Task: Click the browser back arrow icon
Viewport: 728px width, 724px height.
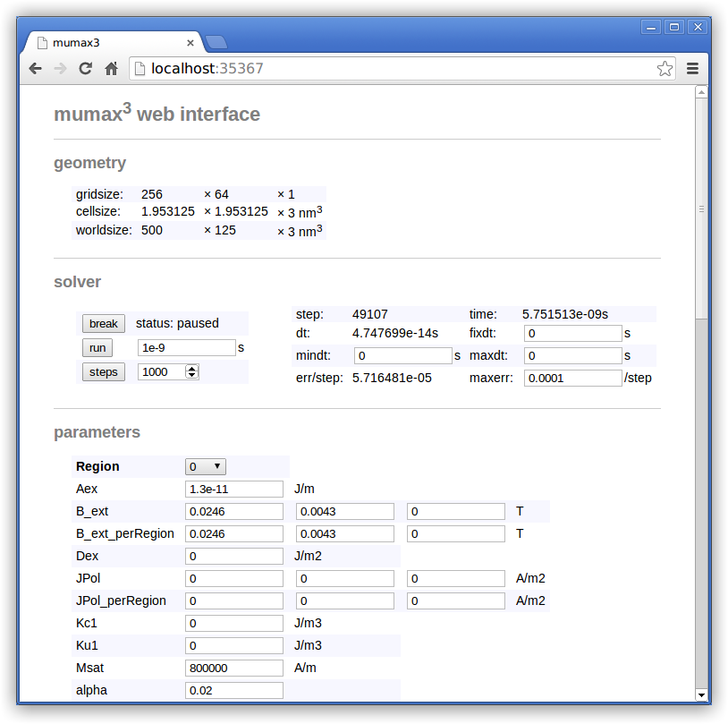Action: (35, 68)
